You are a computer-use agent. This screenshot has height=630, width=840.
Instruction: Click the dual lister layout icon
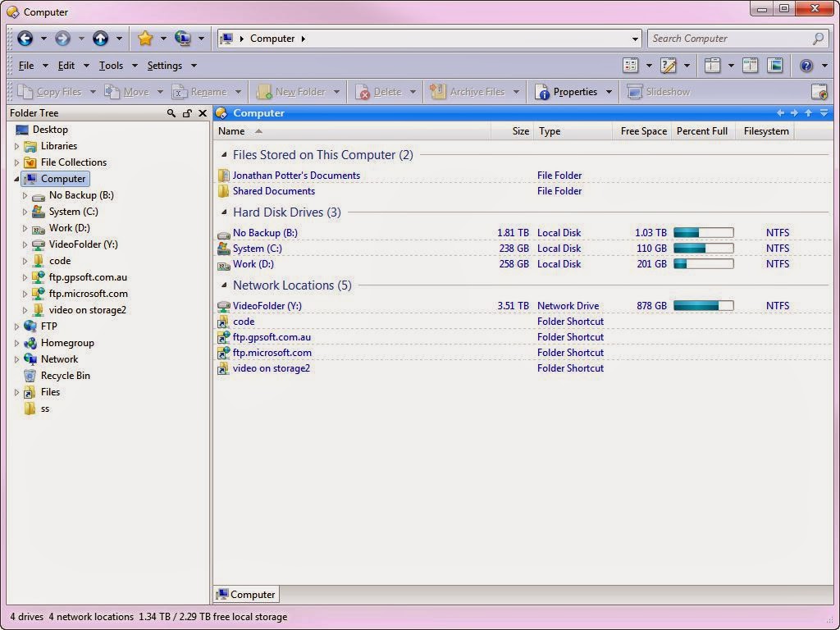(750, 66)
